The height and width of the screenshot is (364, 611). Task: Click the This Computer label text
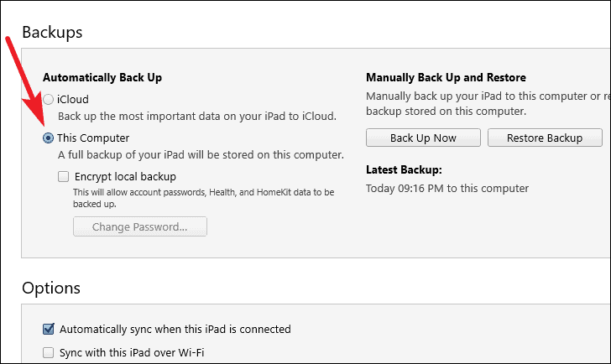[x=93, y=138]
